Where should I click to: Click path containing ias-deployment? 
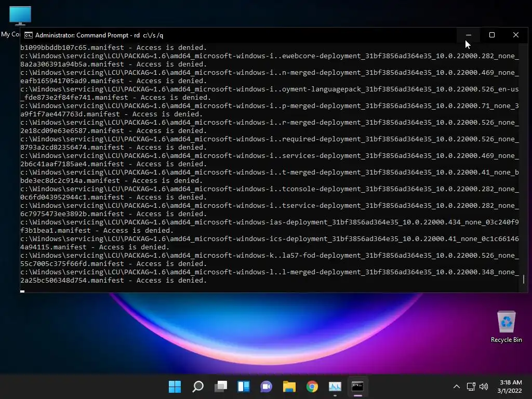click(270, 222)
